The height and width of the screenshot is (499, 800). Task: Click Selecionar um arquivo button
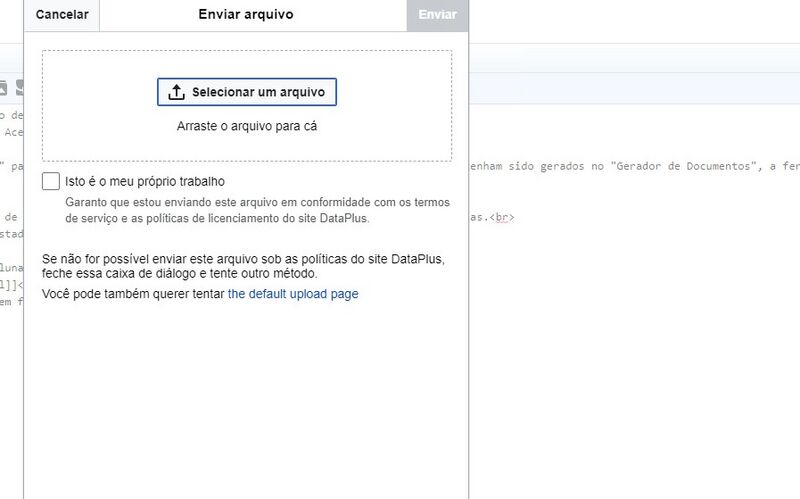(x=247, y=92)
